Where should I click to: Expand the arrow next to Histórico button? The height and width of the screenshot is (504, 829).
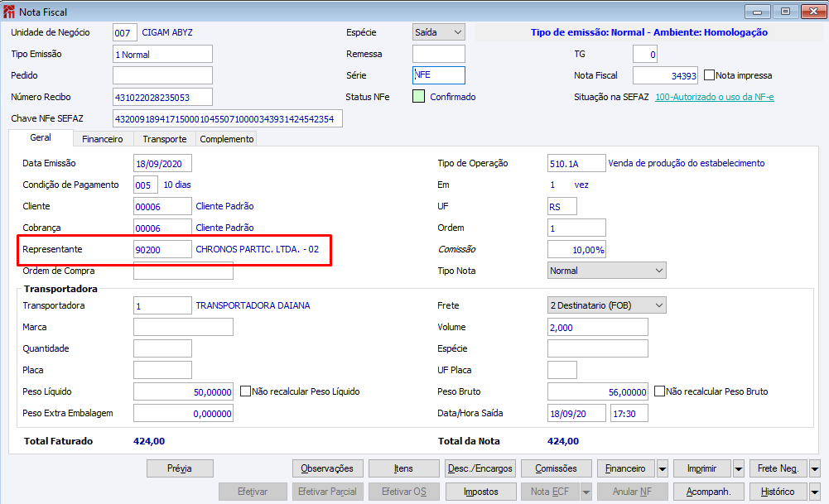(815, 492)
